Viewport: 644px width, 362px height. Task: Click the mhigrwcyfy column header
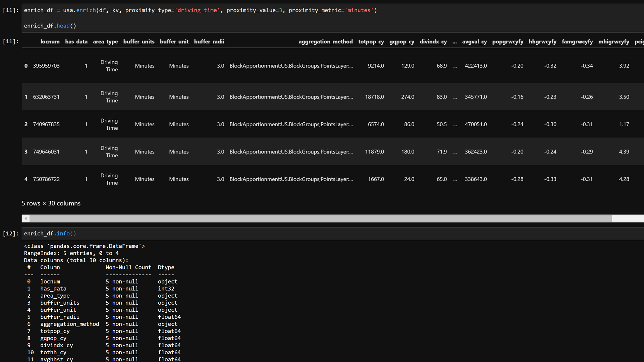[613, 42]
